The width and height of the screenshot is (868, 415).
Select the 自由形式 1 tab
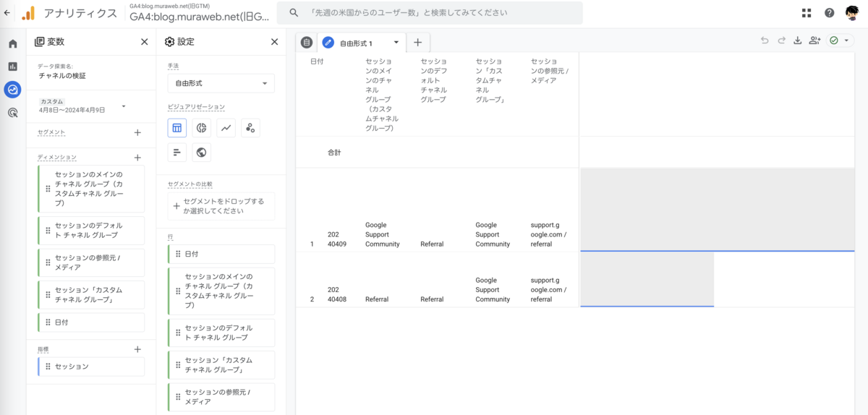355,43
